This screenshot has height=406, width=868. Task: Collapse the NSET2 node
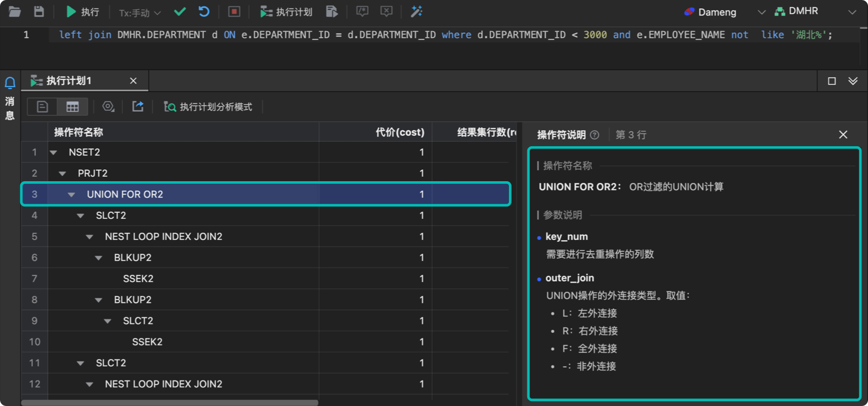[53, 153]
